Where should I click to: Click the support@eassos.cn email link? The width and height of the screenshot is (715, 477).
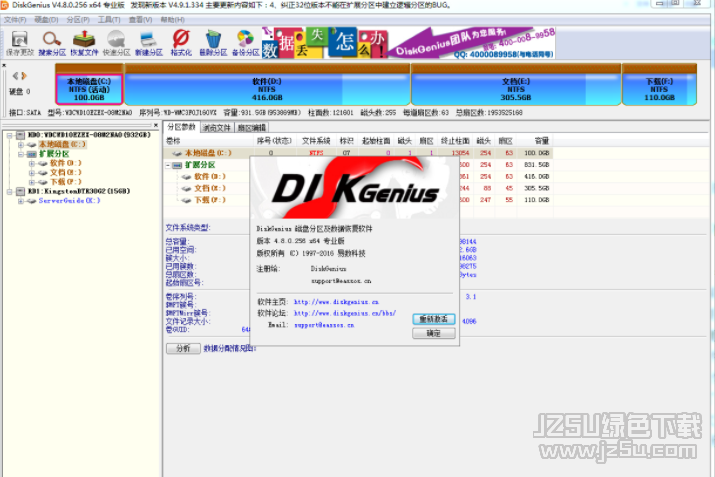[x=324, y=325]
